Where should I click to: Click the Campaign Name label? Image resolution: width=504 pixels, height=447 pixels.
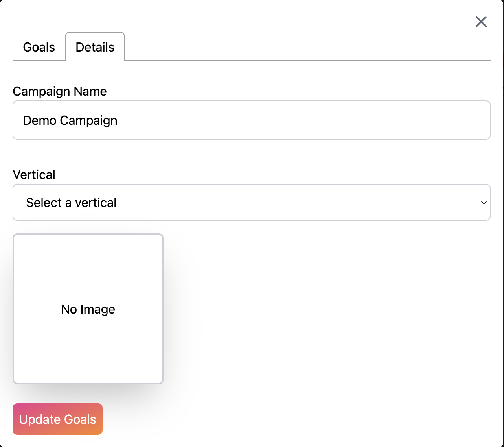coord(60,91)
